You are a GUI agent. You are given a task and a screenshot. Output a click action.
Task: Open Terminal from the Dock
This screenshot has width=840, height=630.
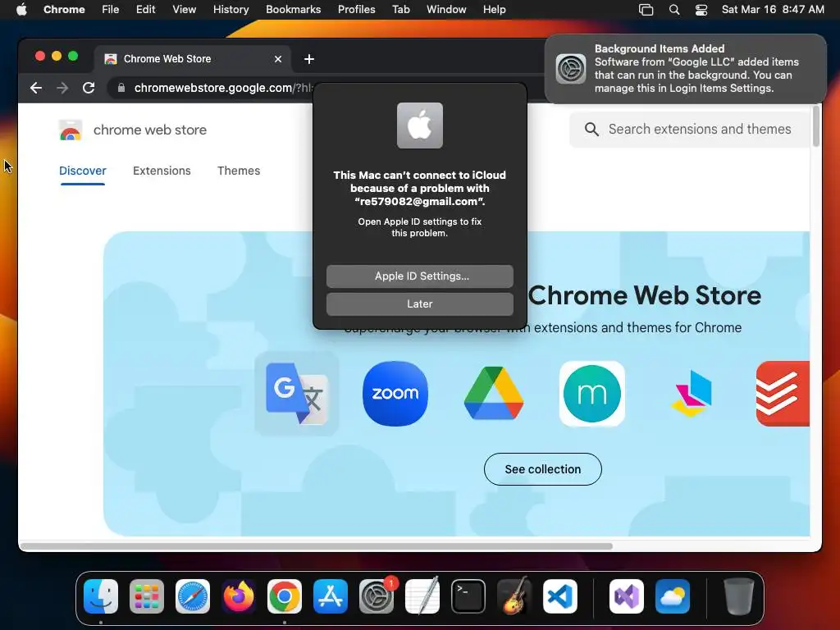tap(468, 596)
